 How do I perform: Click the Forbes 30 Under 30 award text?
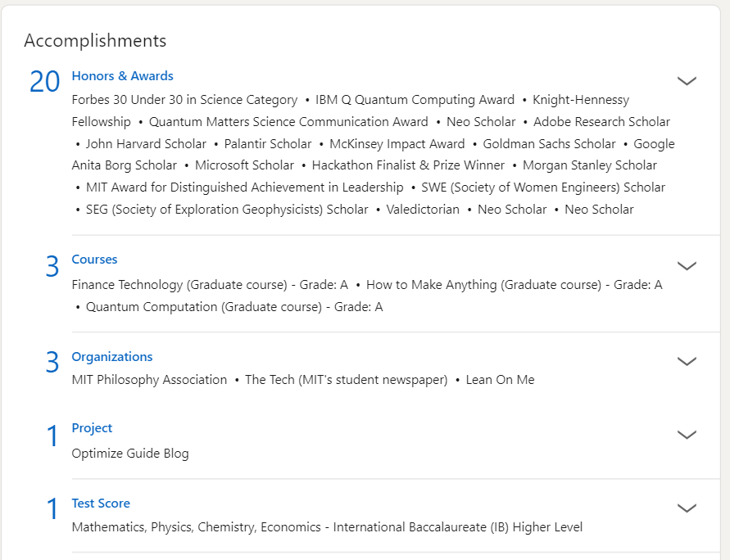point(184,100)
